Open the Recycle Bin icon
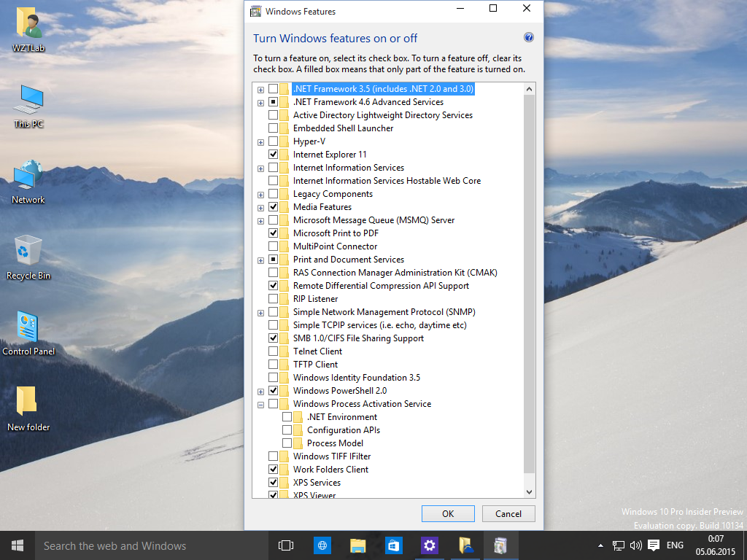747x560 pixels. click(28, 257)
